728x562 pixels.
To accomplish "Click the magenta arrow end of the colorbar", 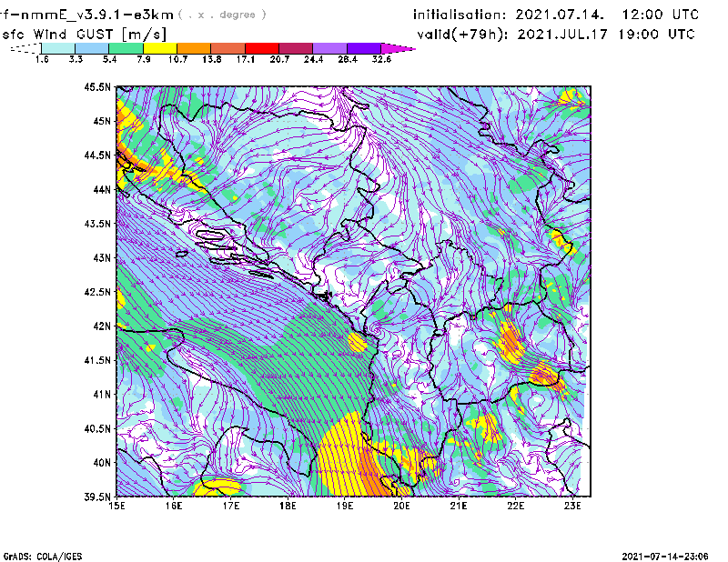I will point(398,48).
